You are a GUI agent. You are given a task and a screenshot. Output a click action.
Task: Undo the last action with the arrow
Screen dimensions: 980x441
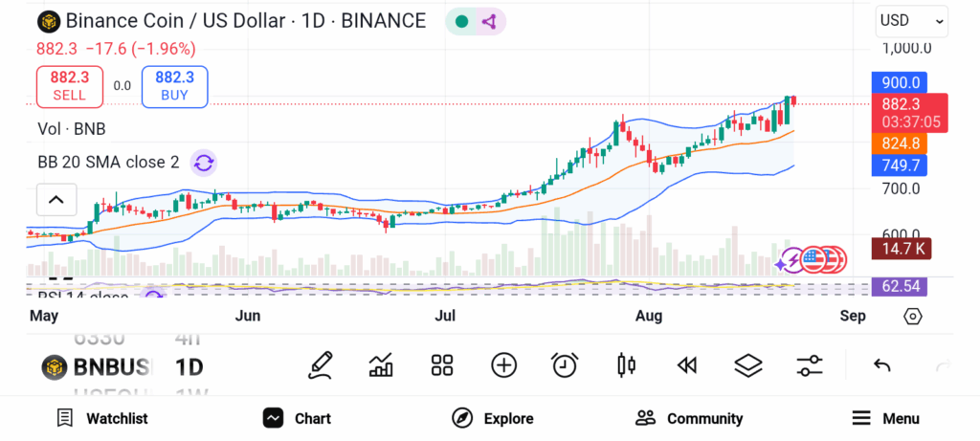(x=882, y=365)
